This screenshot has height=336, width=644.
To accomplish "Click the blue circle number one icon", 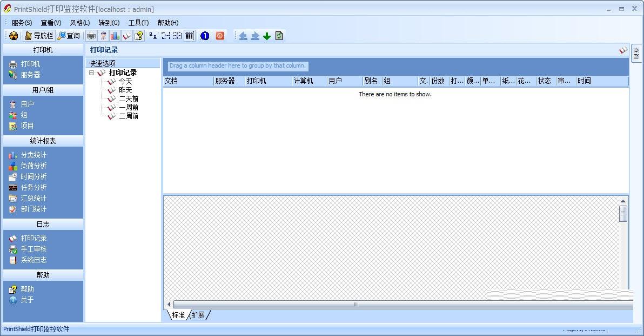I will coord(205,36).
